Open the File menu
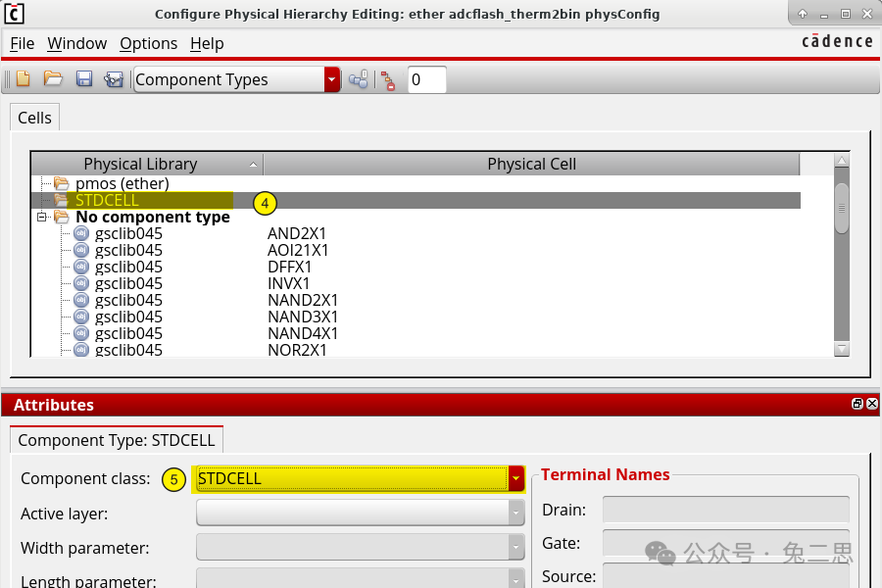 coord(22,43)
